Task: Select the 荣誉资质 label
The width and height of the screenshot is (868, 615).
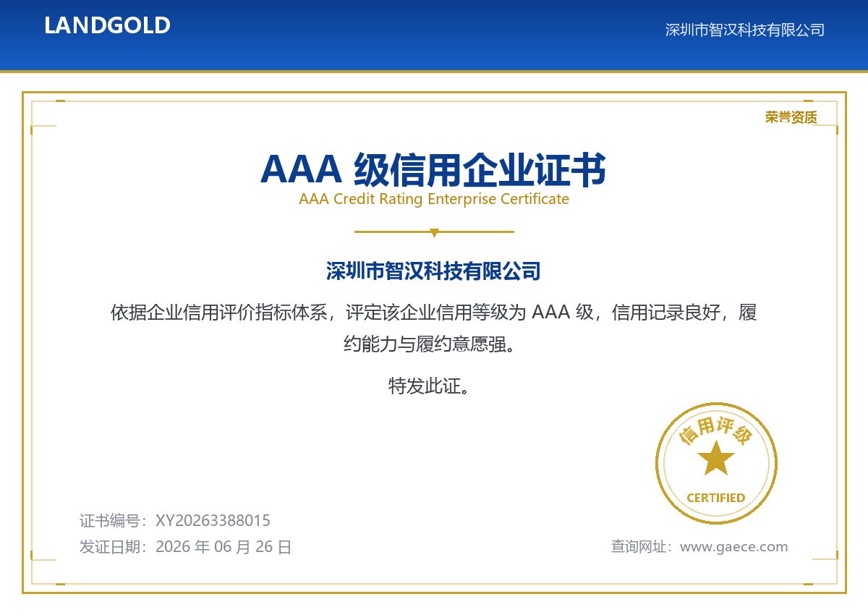Action: pyautogui.click(x=791, y=117)
